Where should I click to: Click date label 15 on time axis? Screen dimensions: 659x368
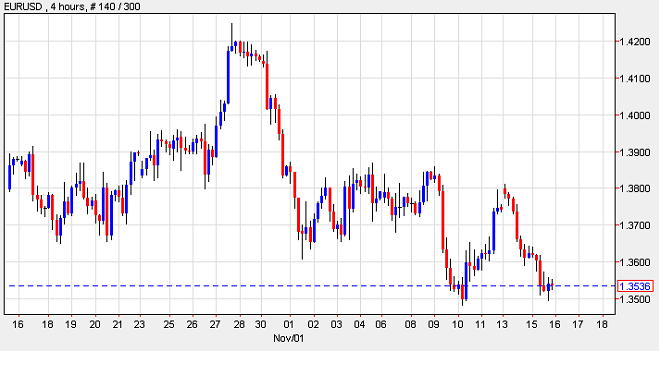coord(532,324)
